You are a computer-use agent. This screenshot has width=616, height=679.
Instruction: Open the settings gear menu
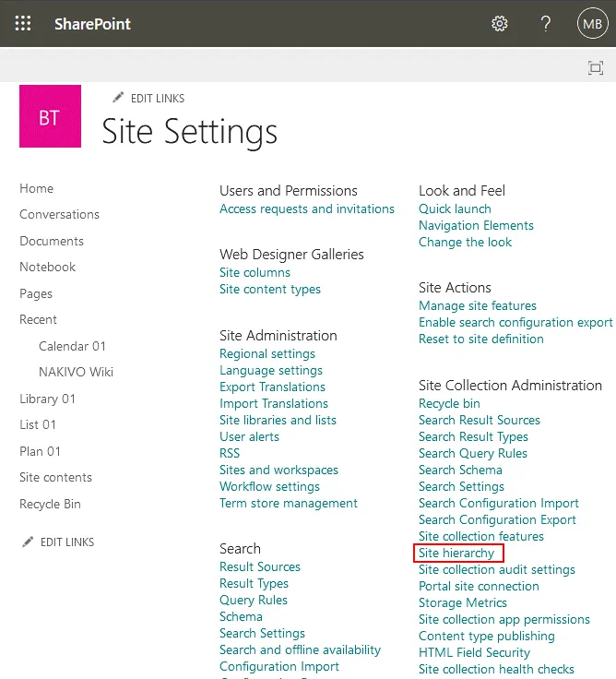coord(500,23)
